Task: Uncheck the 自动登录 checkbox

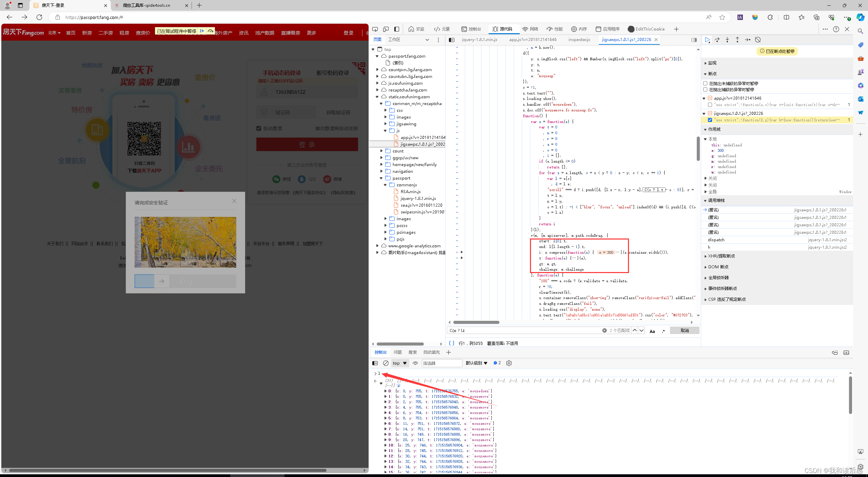Action: pos(259,128)
